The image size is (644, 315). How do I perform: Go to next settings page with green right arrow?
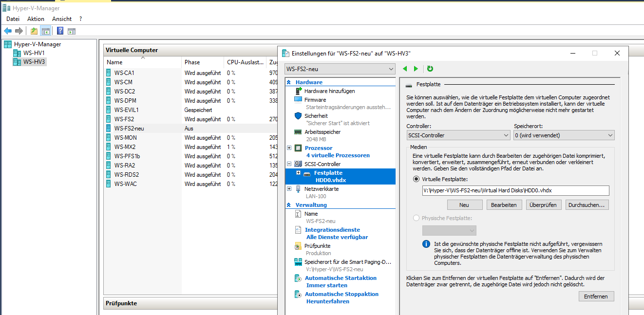416,69
